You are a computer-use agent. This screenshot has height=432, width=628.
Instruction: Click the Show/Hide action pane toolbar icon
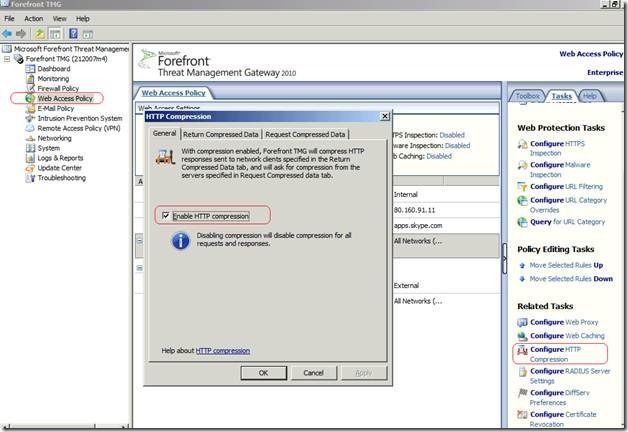[88, 34]
